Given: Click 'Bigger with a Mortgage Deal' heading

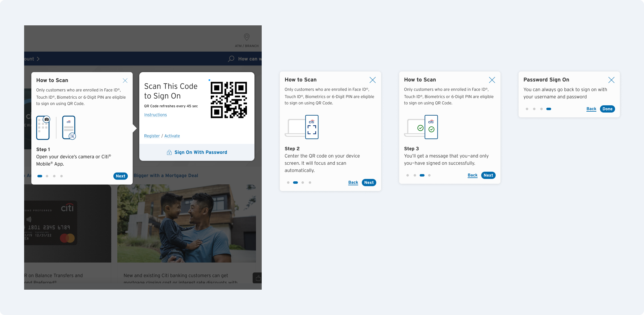Looking at the screenshot, I should 166,176.
